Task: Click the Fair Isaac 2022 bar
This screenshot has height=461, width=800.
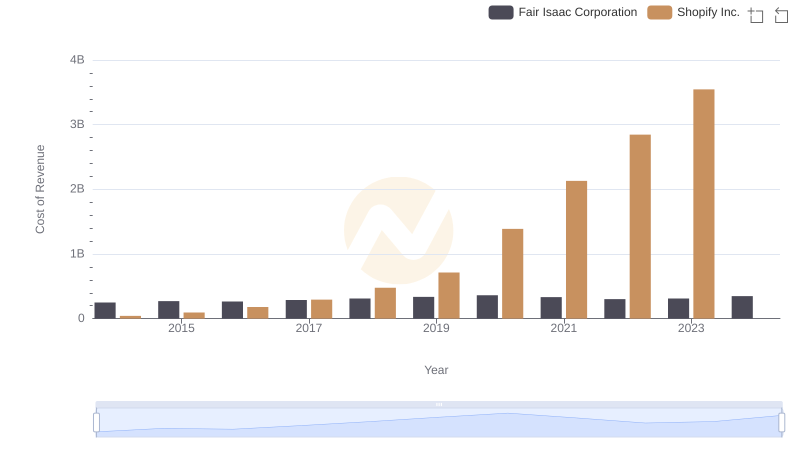Action: (615, 309)
